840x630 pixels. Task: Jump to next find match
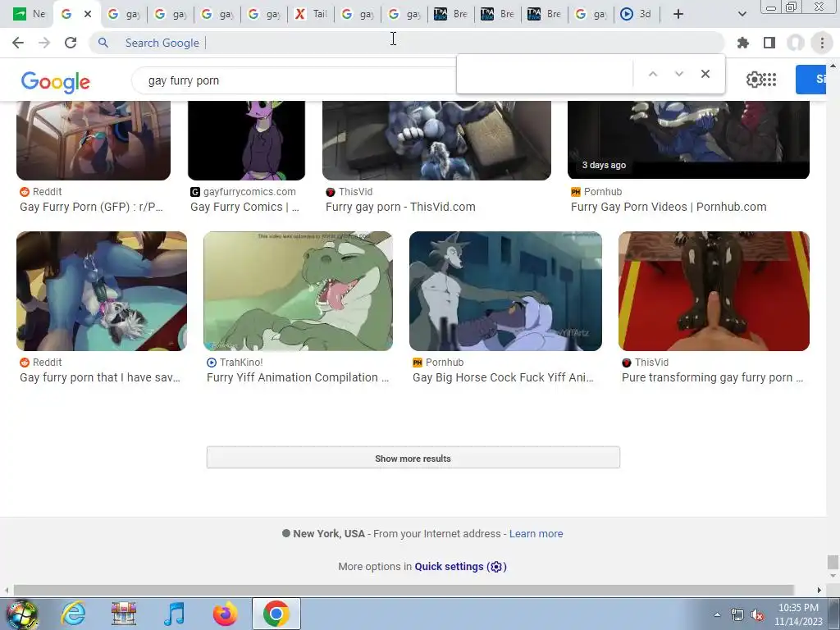click(678, 74)
